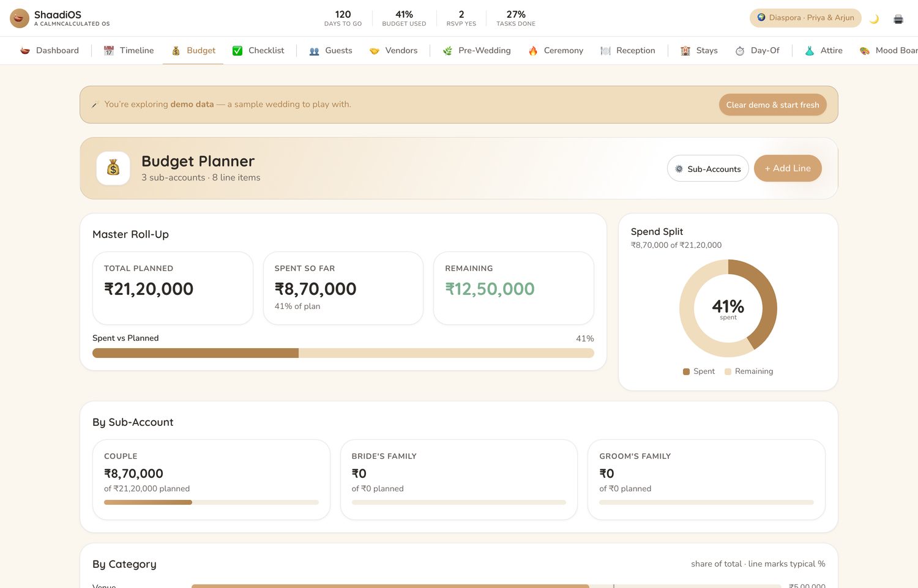Click the gear icon on Sub-Accounts button
Screen dimensions: 918x588
tap(679, 169)
